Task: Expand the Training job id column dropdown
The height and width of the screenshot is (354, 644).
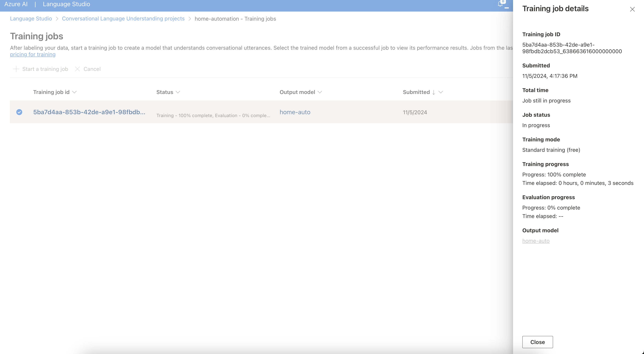Action: point(74,92)
